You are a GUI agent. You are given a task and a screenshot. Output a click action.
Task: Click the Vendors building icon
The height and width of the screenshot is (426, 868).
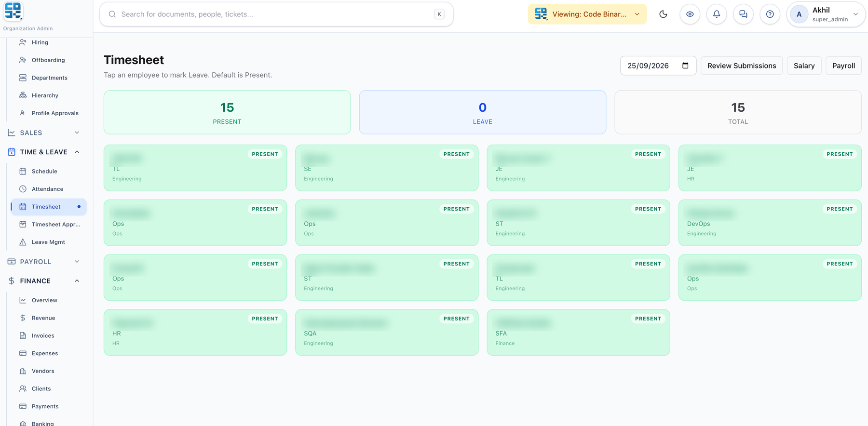23,371
